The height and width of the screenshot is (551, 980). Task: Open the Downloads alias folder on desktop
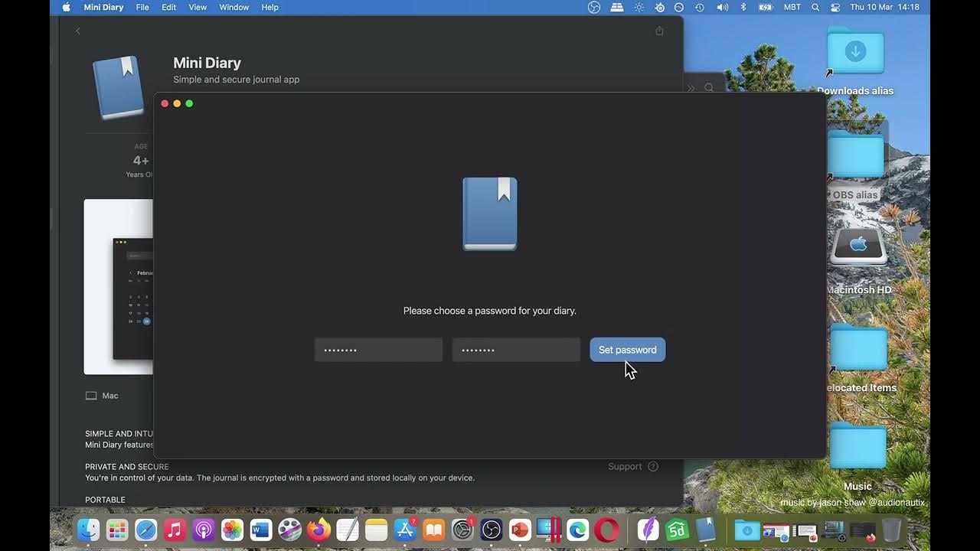click(855, 52)
